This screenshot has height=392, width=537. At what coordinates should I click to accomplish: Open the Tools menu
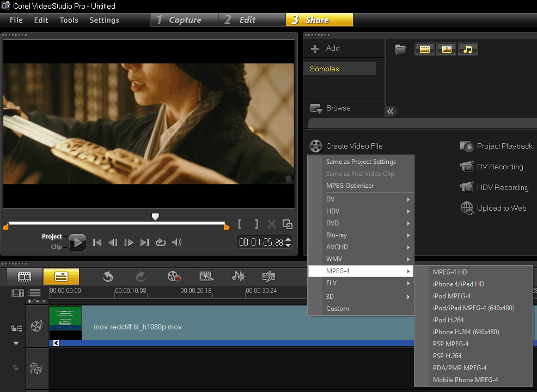(69, 20)
